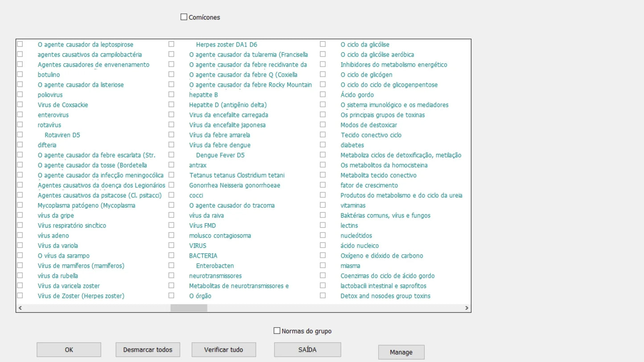Screen dimensions: 644x362
Task: Click the horizontal scrollbar thumb
Action: pos(189,308)
